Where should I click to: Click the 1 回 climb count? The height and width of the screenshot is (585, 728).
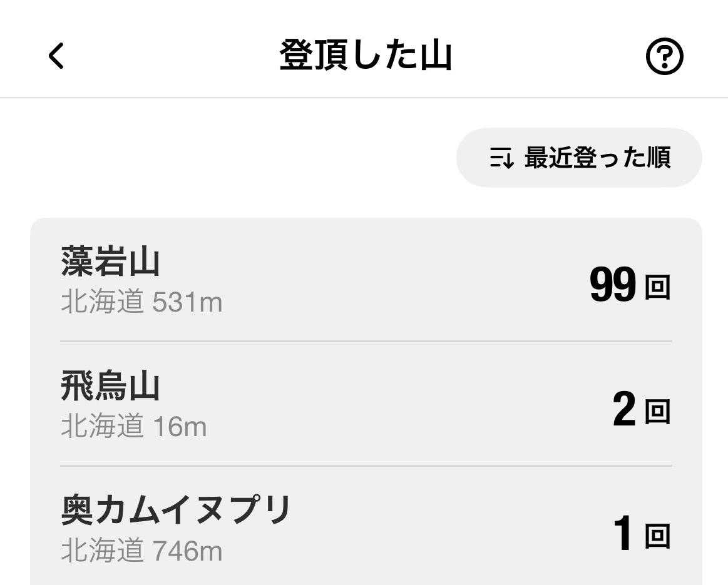[641, 535]
